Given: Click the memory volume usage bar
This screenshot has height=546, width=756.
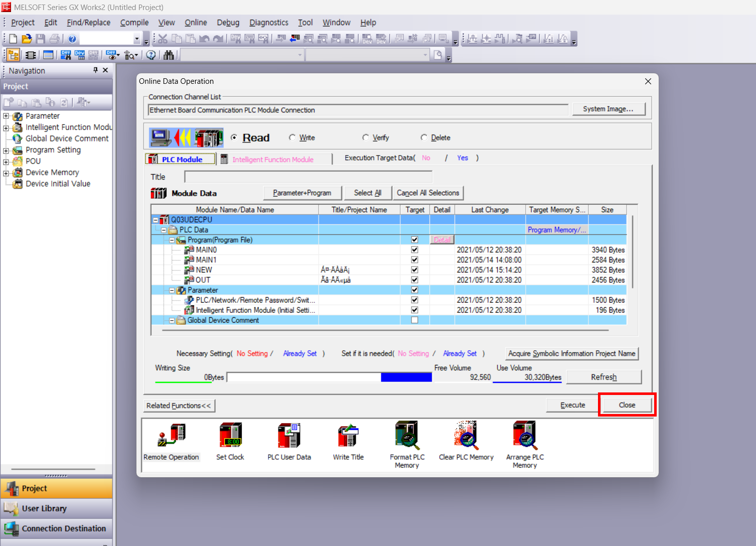Looking at the screenshot, I should click(x=330, y=377).
